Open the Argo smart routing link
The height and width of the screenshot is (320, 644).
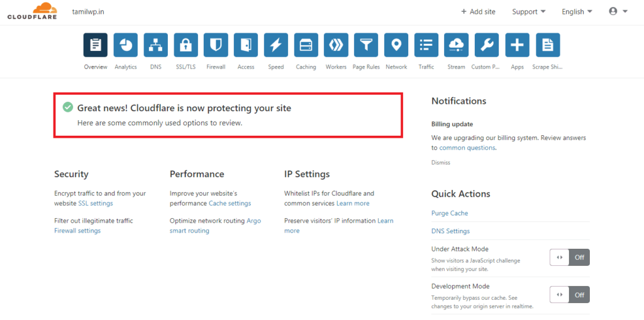215,226
